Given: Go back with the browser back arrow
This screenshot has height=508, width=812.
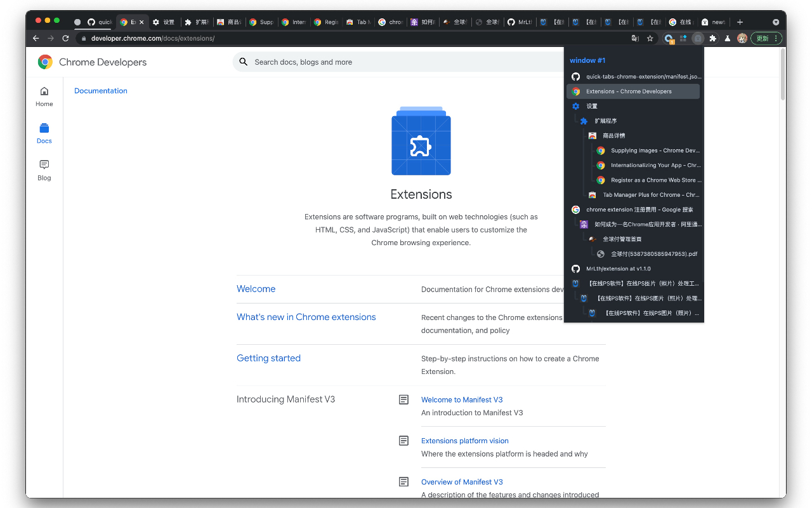Looking at the screenshot, I should click(x=36, y=38).
